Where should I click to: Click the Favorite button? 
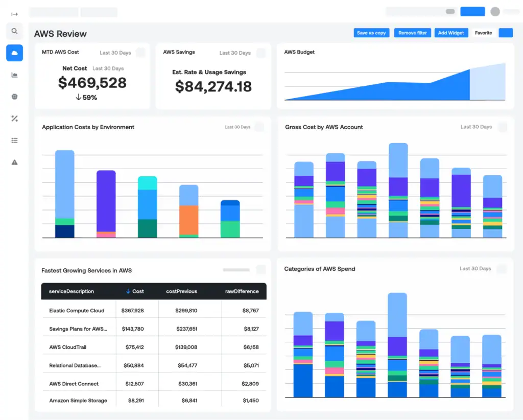point(483,33)
